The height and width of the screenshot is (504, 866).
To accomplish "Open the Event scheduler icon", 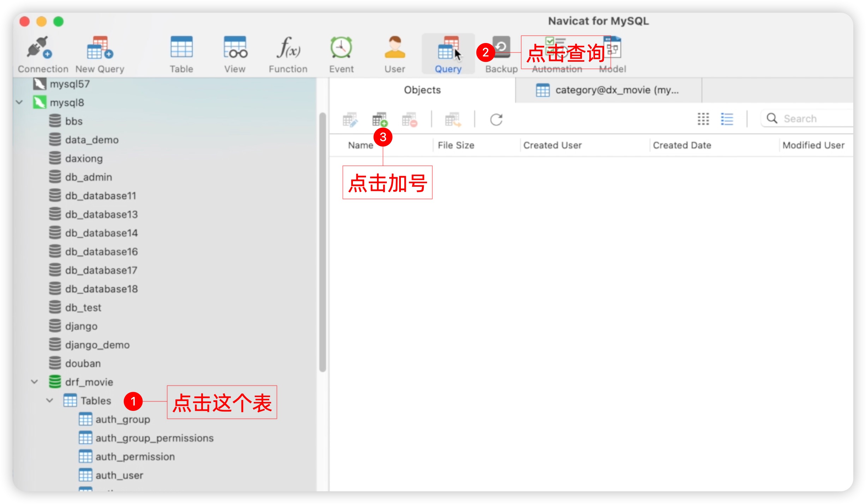I will pyautogui.click(x=341, y=54).
